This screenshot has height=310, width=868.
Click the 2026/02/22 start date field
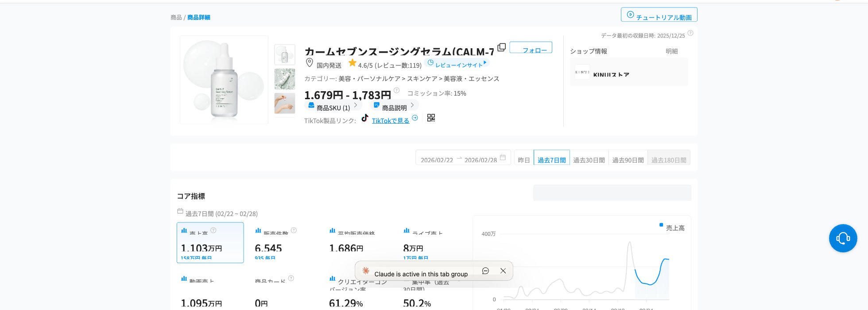tap(437, 160)
